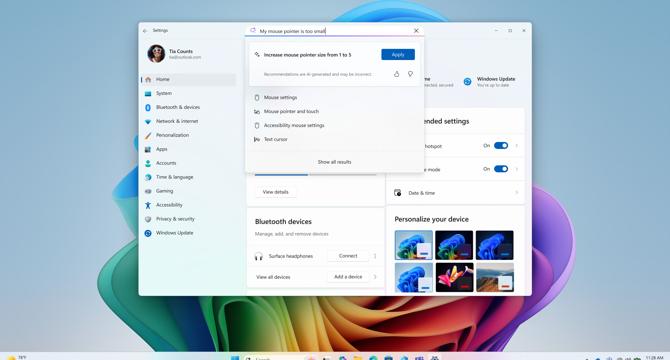Expand the chevron in the row below hotspot
Screen dimensions: 670x360
click(517, 169)
